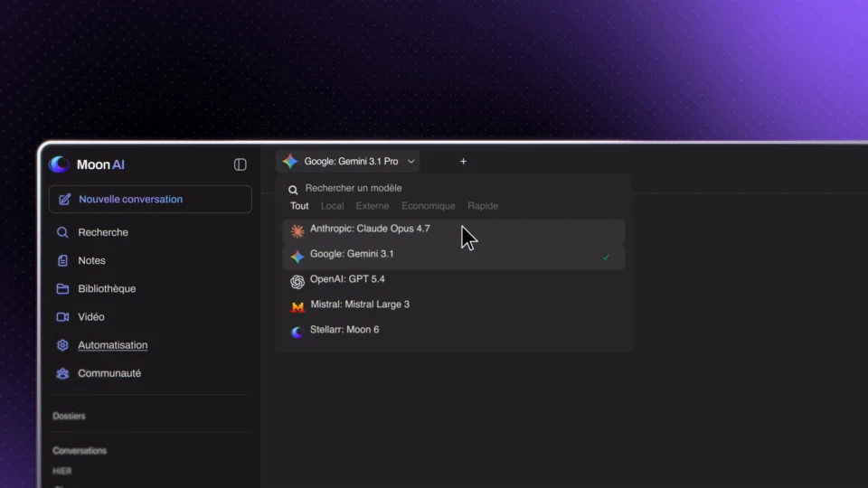Click the plus icon to add a model
The width and height of the screenshot is (868, 488).
coord(463,162)
